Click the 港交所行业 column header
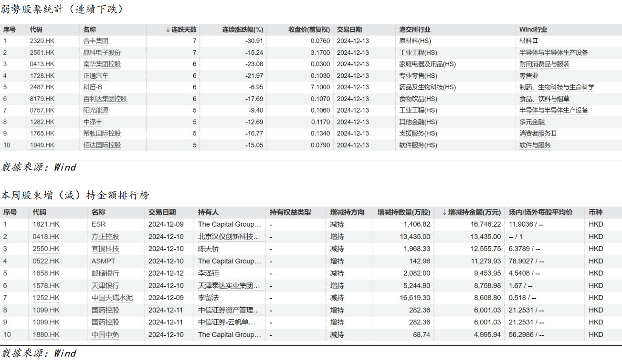Screen dimensions: 622x364 click(x=414, y=30)
